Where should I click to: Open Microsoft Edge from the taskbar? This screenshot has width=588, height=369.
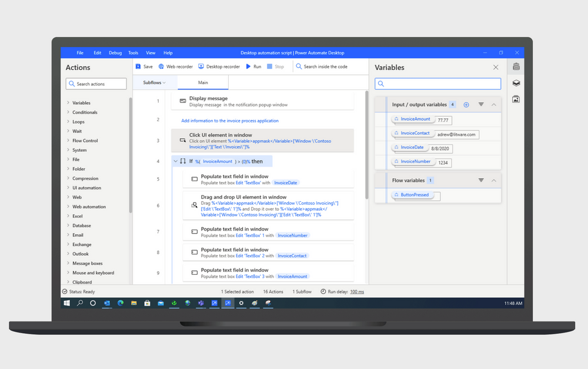(121, 303)
